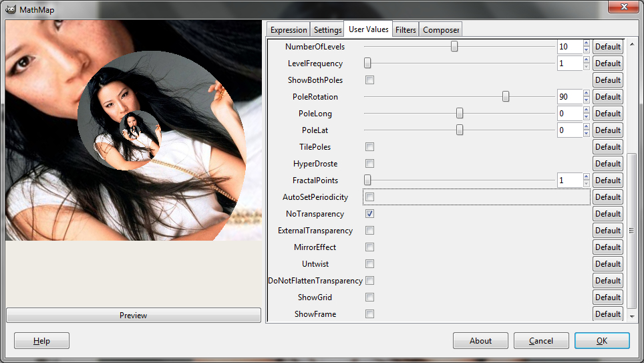Enable the HyperDroste checkbox
Screen dimensions: 644x363
[x=369, y=164]
